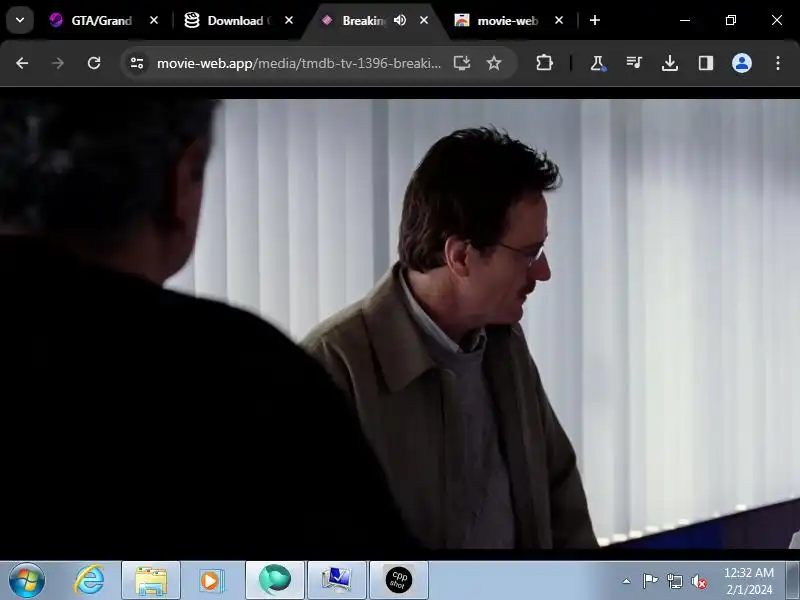Close the movie-web tab
Screen dimensions: 800x600
(x=559, y=20)
